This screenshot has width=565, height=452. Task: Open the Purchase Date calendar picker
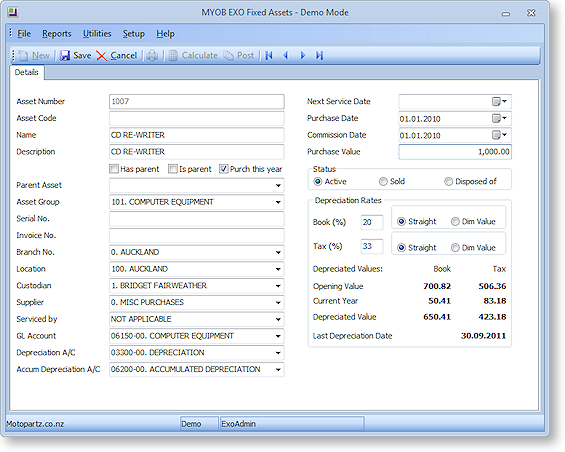point(499,118)
